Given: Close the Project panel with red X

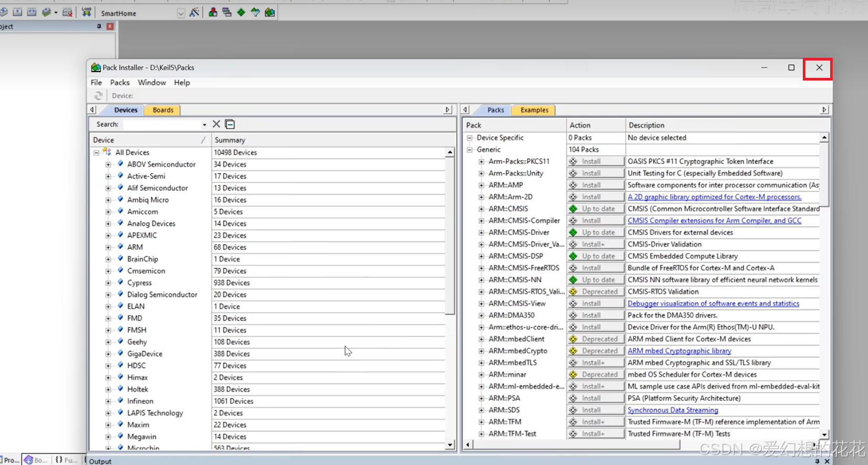Looking at the screenshot, I should [110, 26].
